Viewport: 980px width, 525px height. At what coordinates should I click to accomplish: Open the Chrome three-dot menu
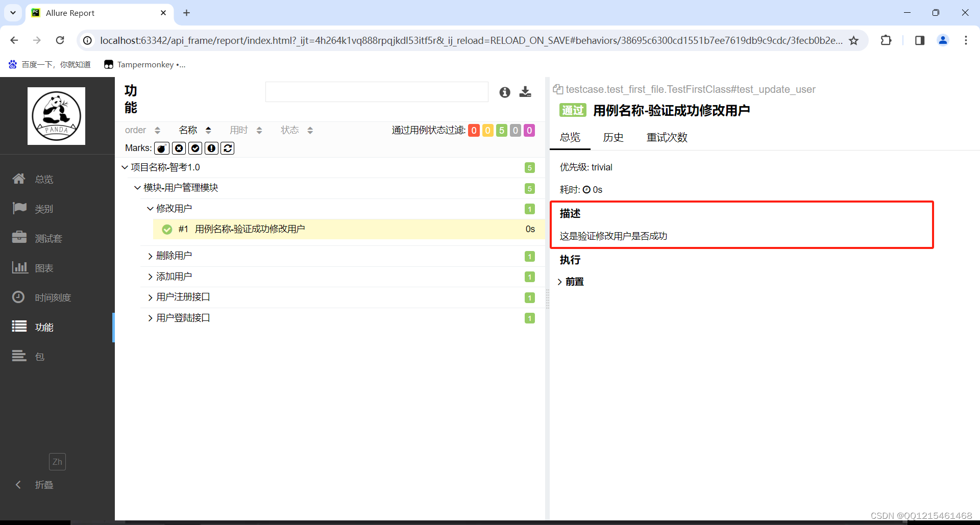pos(966,40)
